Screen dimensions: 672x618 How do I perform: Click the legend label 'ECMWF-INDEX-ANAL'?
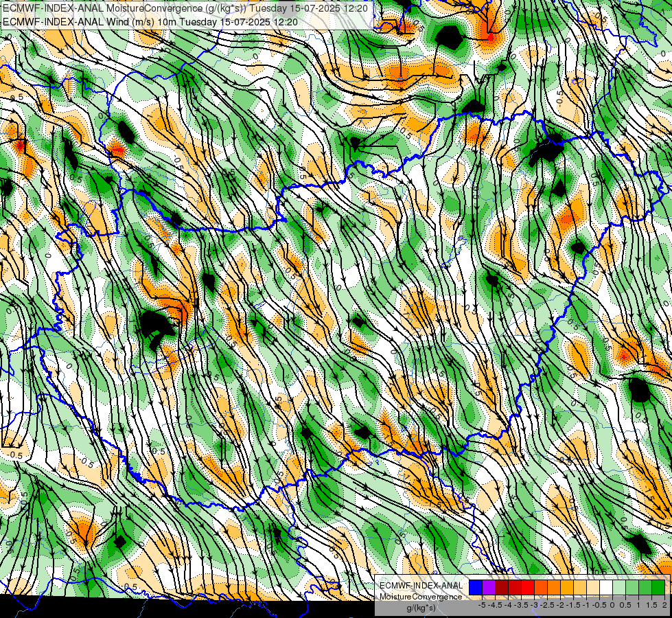[421, 586]
